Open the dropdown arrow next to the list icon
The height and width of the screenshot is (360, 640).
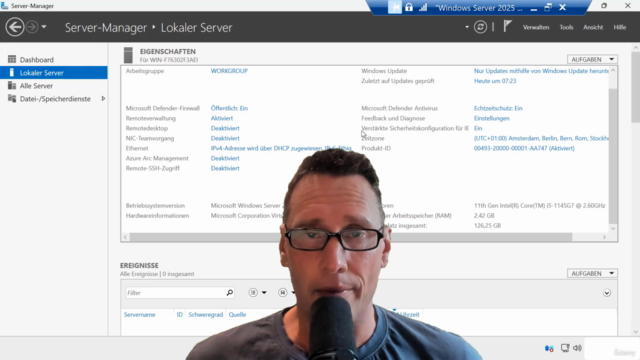click(264, 293)
